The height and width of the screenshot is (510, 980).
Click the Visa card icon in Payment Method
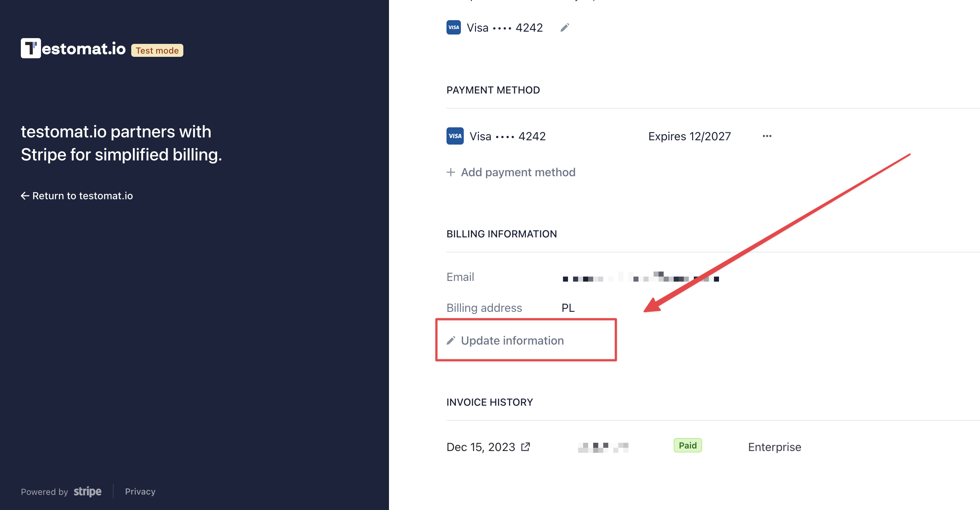(x=455, y=136)
